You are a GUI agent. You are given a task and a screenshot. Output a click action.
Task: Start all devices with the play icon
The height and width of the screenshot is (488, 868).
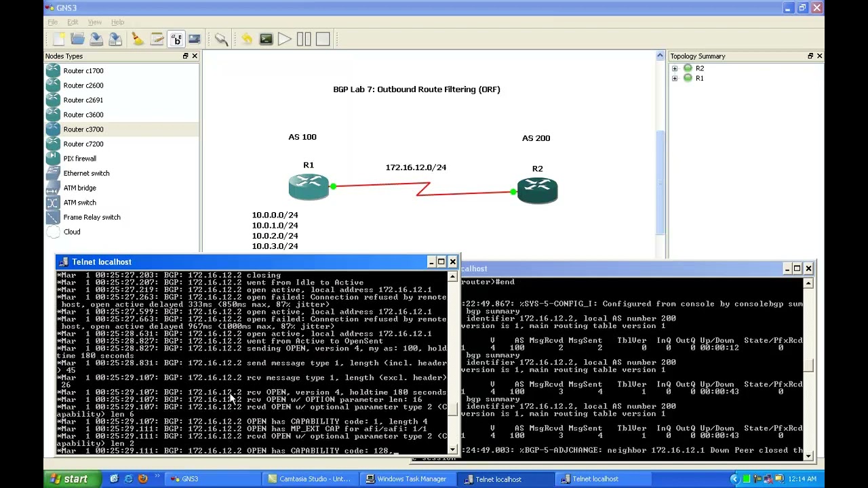[285, 39]
